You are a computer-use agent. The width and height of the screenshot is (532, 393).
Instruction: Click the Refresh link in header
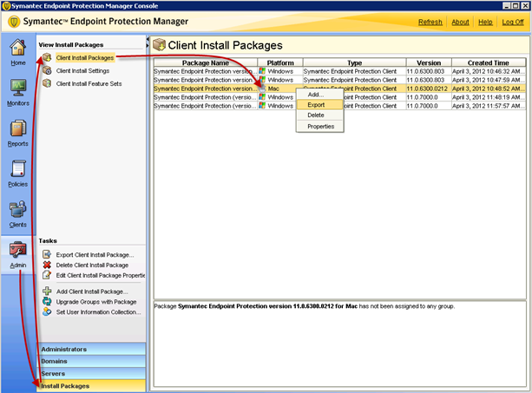pos(430,22)
